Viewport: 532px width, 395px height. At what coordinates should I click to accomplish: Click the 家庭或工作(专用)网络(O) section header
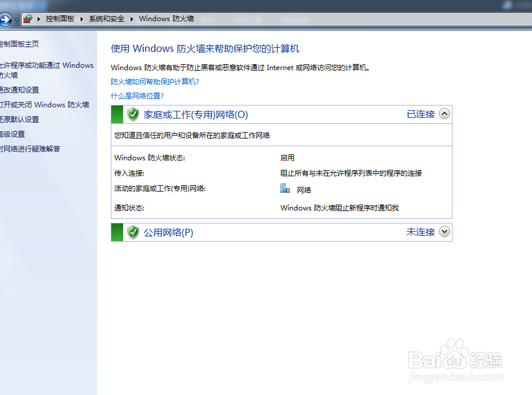(196, 114)
